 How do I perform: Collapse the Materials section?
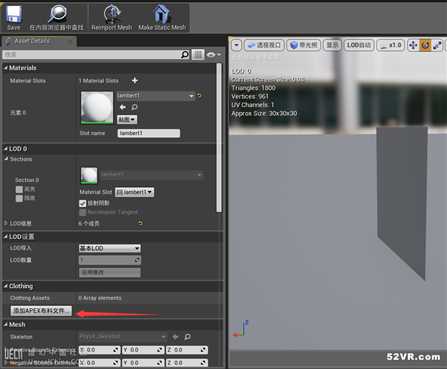click(6, 68)
